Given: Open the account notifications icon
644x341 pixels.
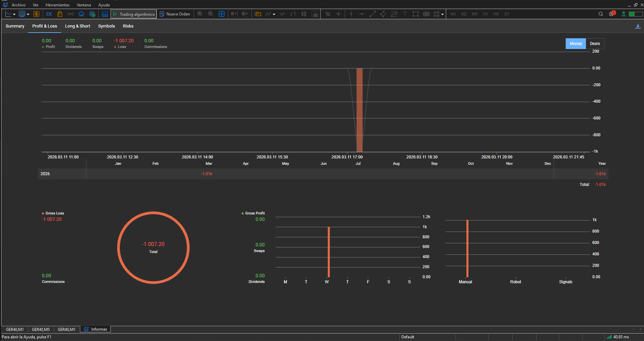Looking at the screenshot, I should pos(612,14).
